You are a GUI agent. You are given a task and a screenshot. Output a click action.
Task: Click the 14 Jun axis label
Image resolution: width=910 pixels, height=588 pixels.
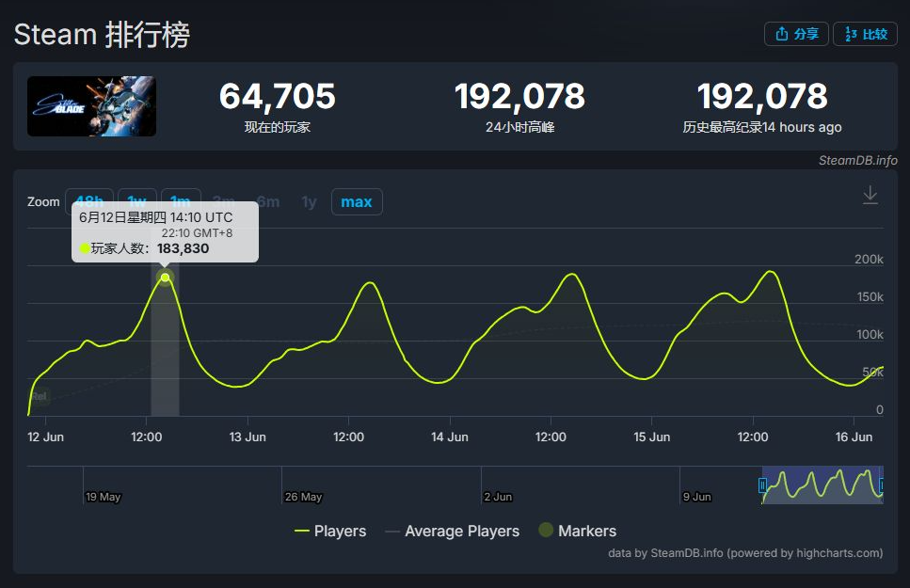(x=450, y=437)
